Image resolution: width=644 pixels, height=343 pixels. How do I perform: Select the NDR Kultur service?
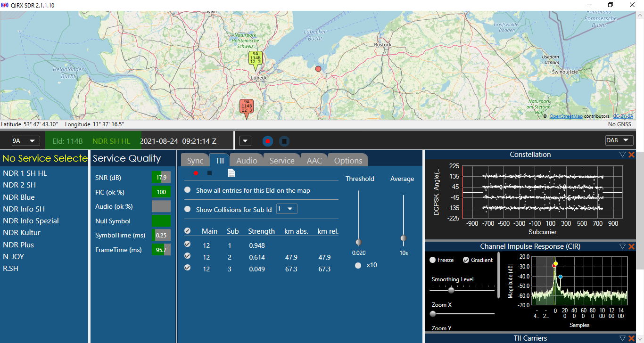(x=22, y=233)
